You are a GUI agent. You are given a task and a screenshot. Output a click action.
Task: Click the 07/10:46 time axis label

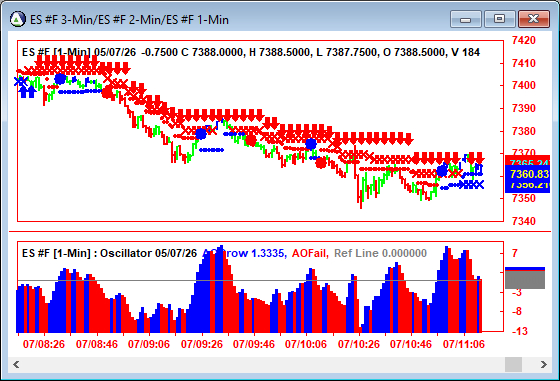(411, 344)
